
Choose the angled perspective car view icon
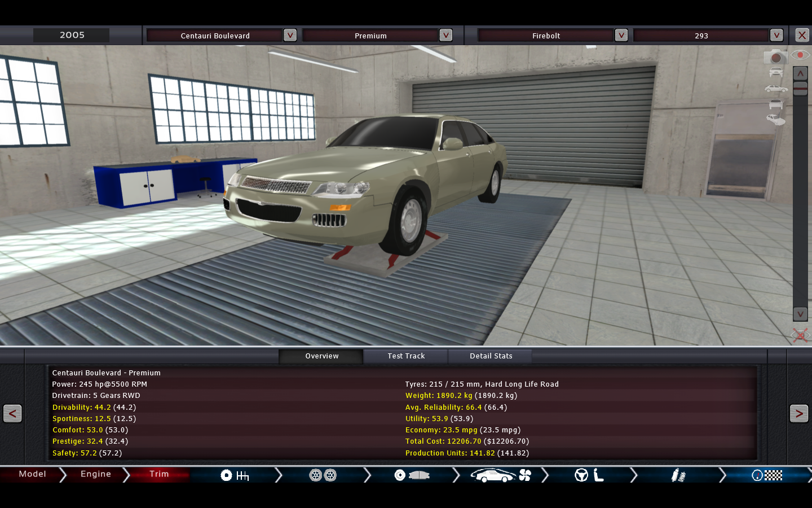(776, 120)
